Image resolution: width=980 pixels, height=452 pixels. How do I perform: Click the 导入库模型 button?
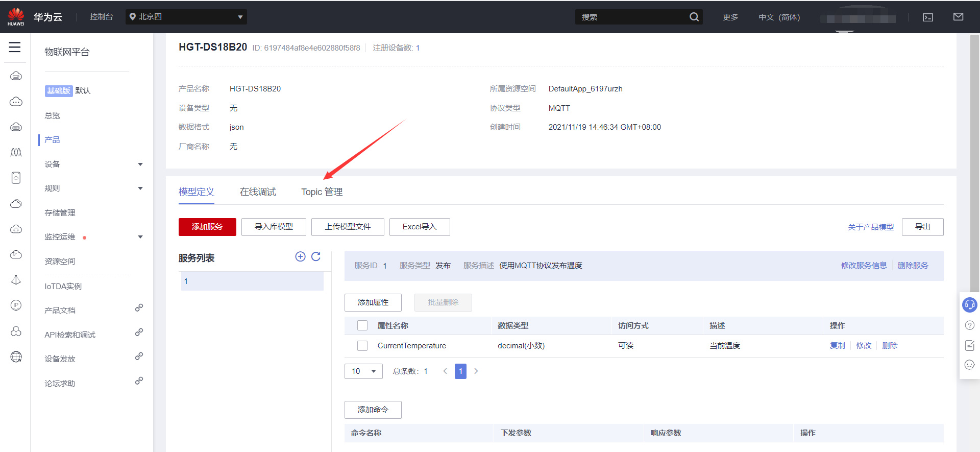(x=274, y=227)
